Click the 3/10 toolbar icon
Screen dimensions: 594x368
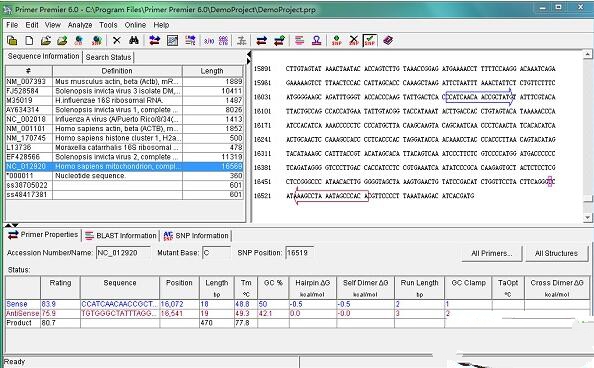click(x=209, y=40)
